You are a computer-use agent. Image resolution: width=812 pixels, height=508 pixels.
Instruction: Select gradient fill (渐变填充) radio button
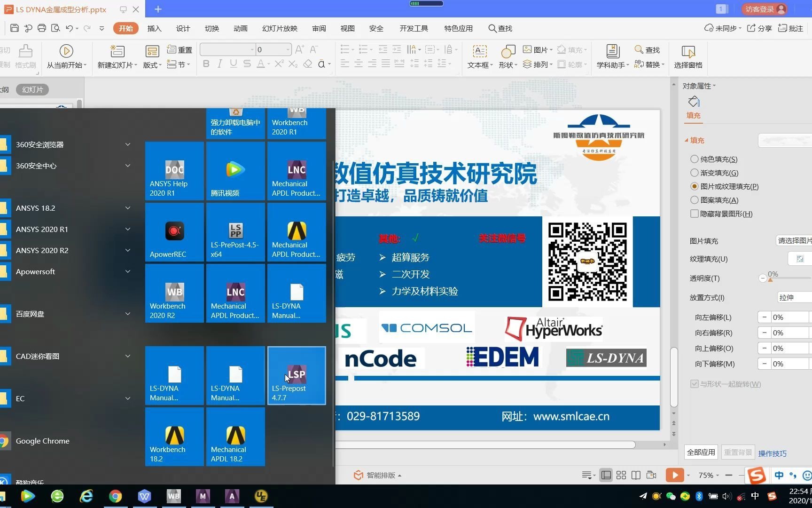pos(694,173)
